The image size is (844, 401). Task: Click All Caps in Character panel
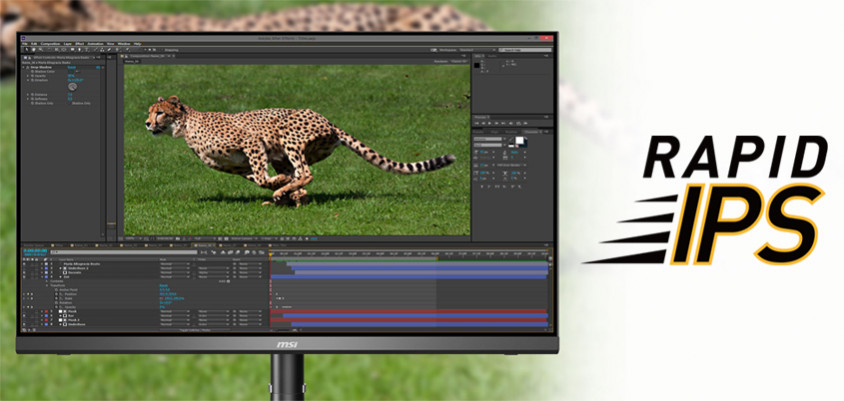(x=497, y=187)
